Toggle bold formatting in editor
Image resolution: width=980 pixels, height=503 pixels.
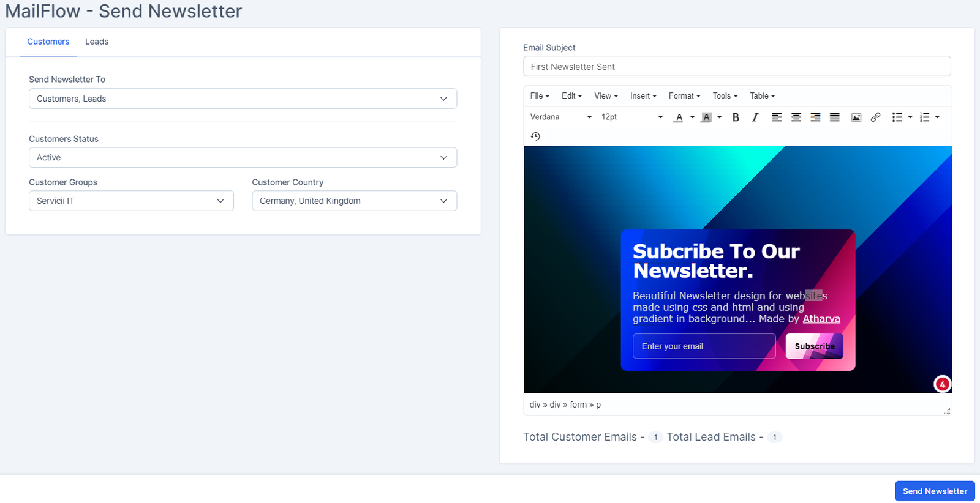coord(736,117)
